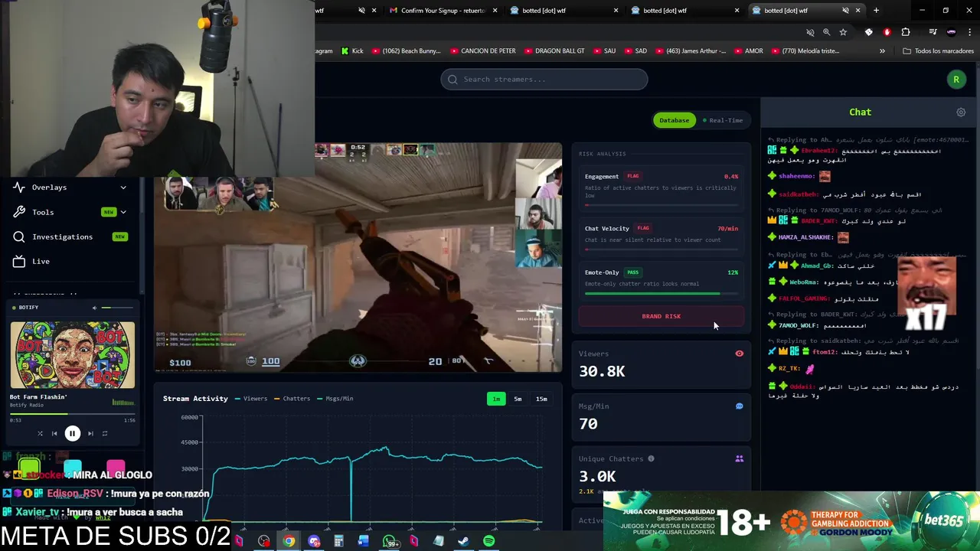
Task: Click the stream video preview
Action: (358, 257)
